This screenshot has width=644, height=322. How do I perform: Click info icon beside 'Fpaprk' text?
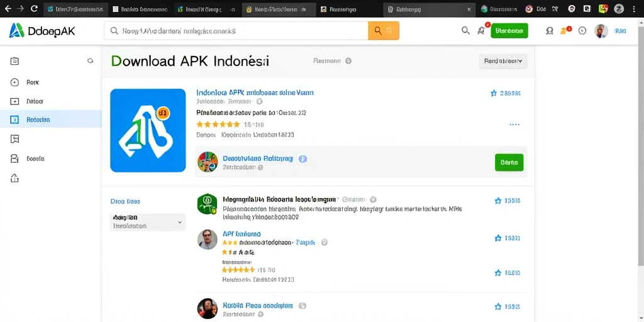(324, 242)
